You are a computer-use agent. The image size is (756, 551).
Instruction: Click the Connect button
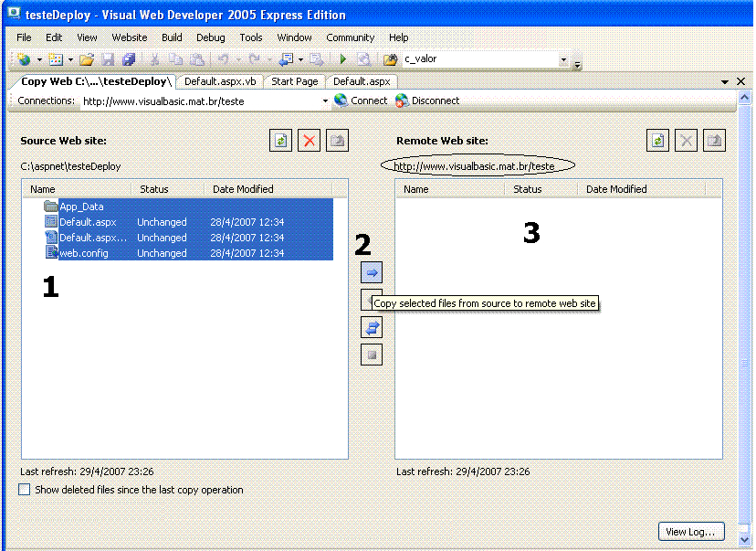pyautogui.click(x=362, y=101)
